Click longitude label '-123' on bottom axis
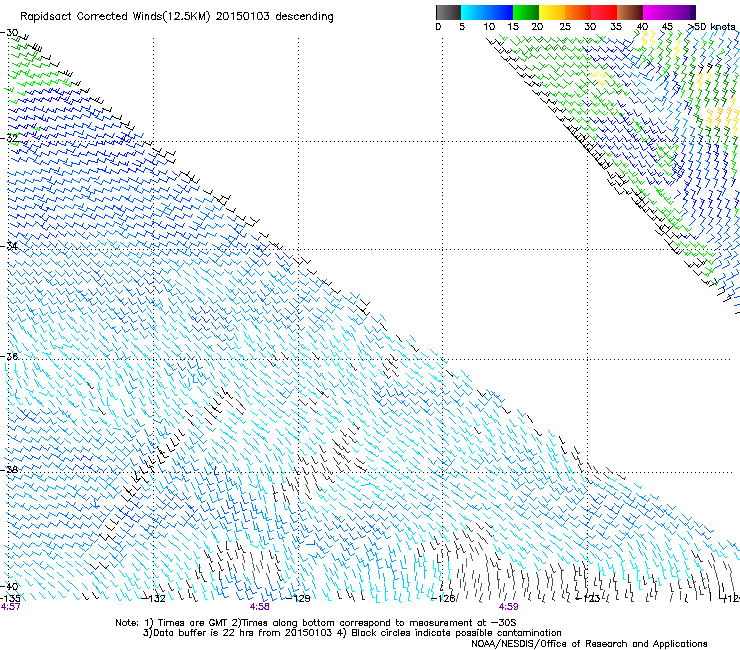The image size is (740, 650). point(588,598)
